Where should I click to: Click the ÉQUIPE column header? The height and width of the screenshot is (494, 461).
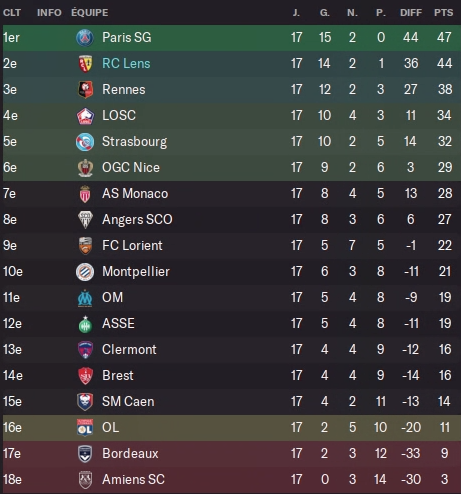click(x=90, y=13)
